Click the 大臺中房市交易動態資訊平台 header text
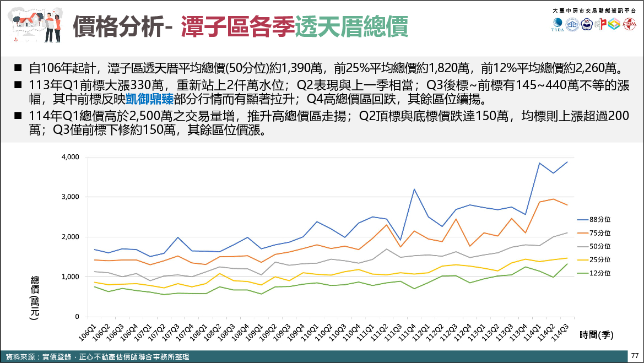This screenshot has width=644, height=363. [x=594, y=10]
